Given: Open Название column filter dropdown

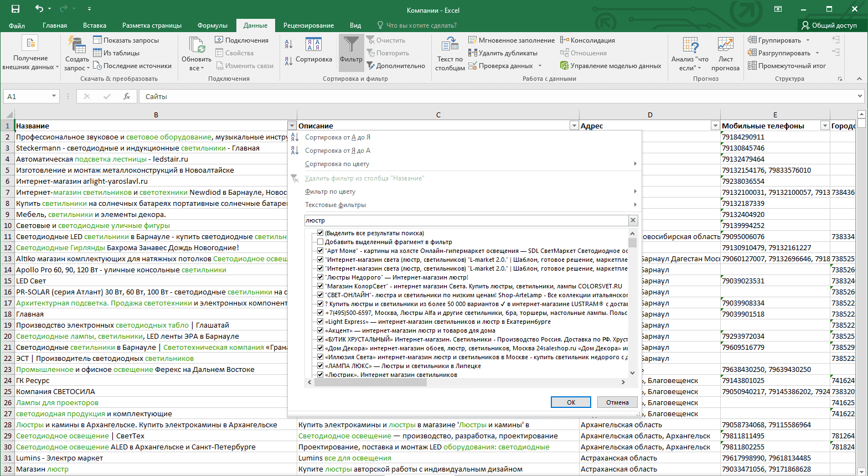Looking at the screenshot, I should [292, 126].
